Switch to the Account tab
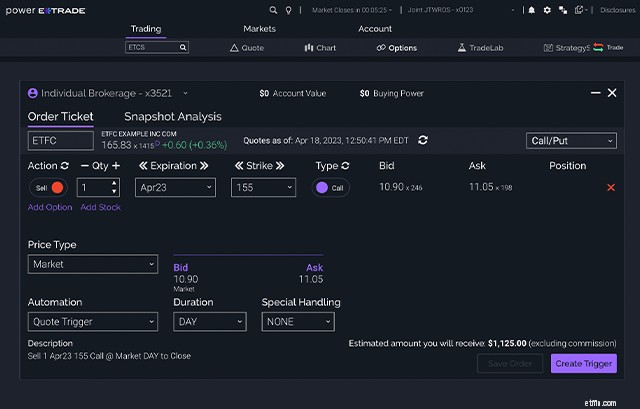640x409 pixels. coord(375,29)
